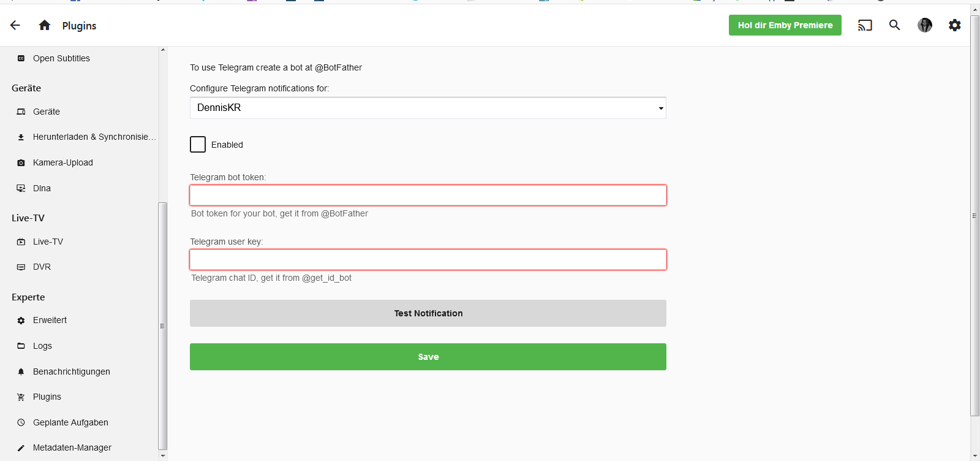Image resolution: width=980 pixels, height=461 pixels.
Task: Click the sidebar scroll up arrow
Action: 162,50
